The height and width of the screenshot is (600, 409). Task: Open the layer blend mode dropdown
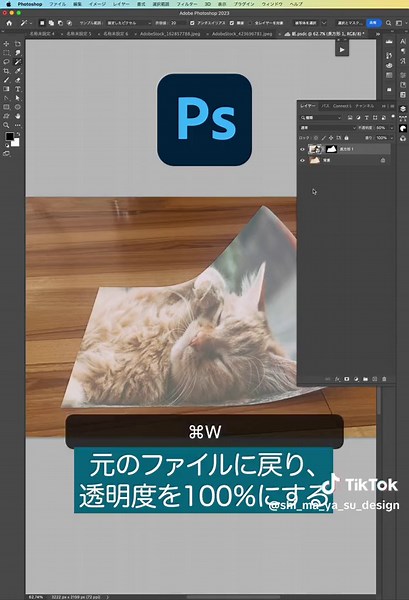point(328,128)
